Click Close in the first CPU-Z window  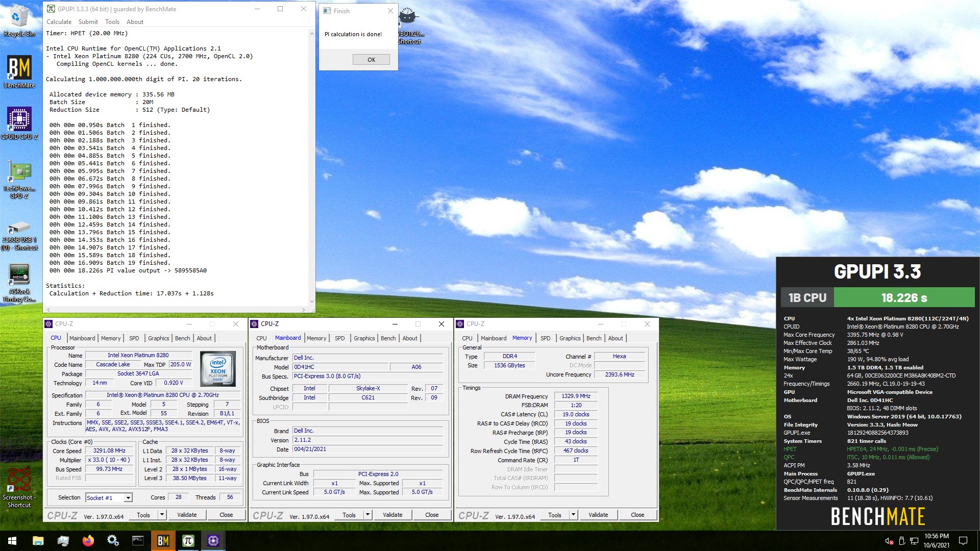pyautogui.click(x=226, y=515)
